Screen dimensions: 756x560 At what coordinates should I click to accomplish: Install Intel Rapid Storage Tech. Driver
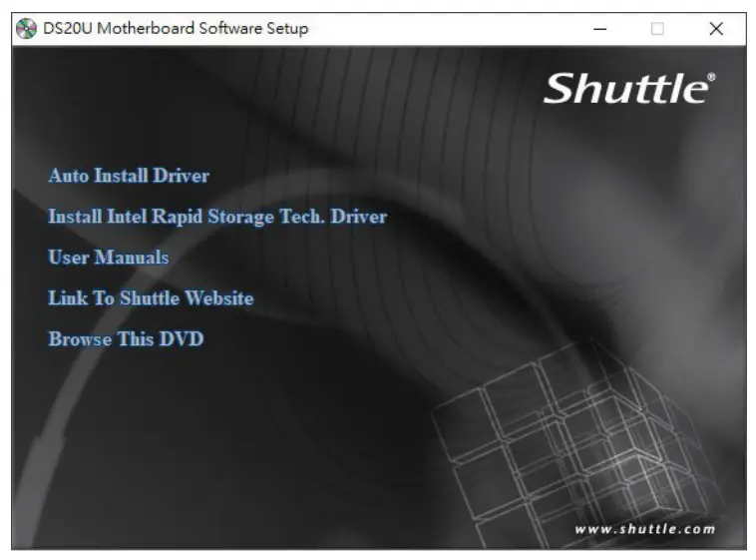coord(217,217)
